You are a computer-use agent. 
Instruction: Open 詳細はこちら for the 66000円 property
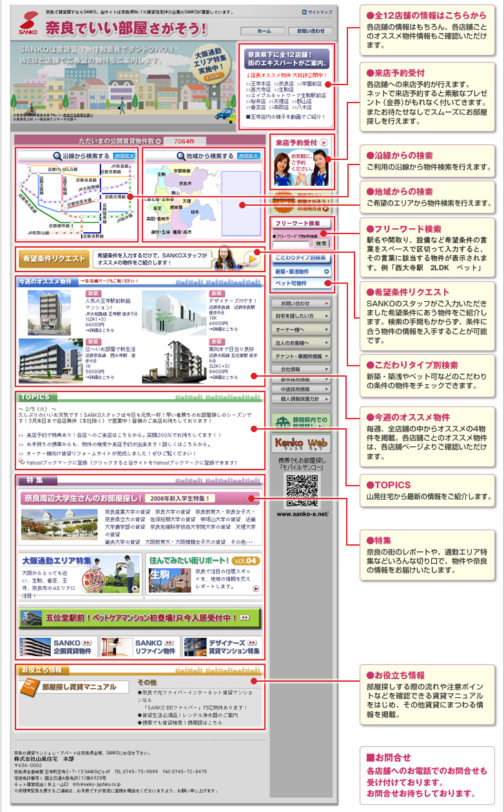coord(99,331)
